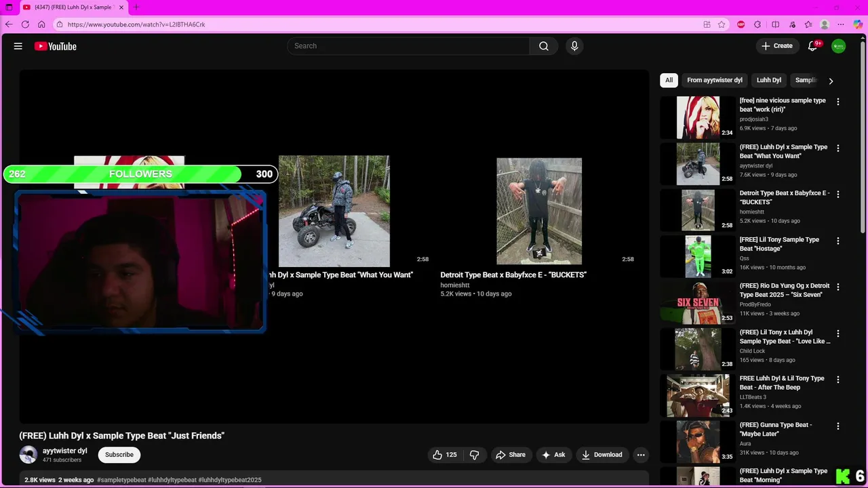Start voice search with microphone icon
868x488 pixels.
[x=574, y=46]
